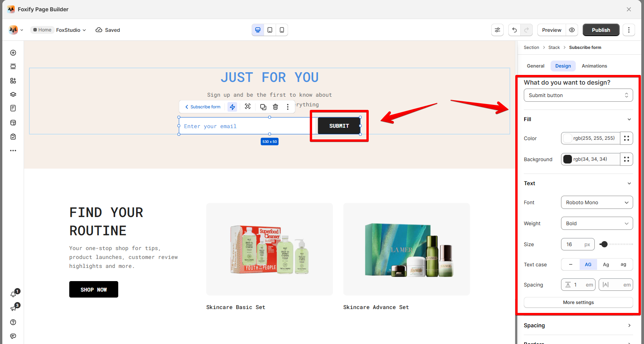Click the More settings button
Screen dimensions: 644x344
(x=578, y=302)
